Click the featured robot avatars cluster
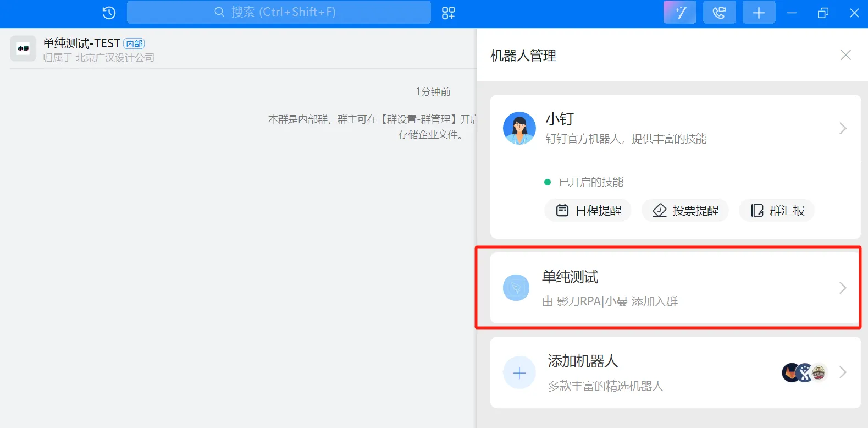Image resolution: width=868 pixels, height=428 pixels. coord(805,372)
